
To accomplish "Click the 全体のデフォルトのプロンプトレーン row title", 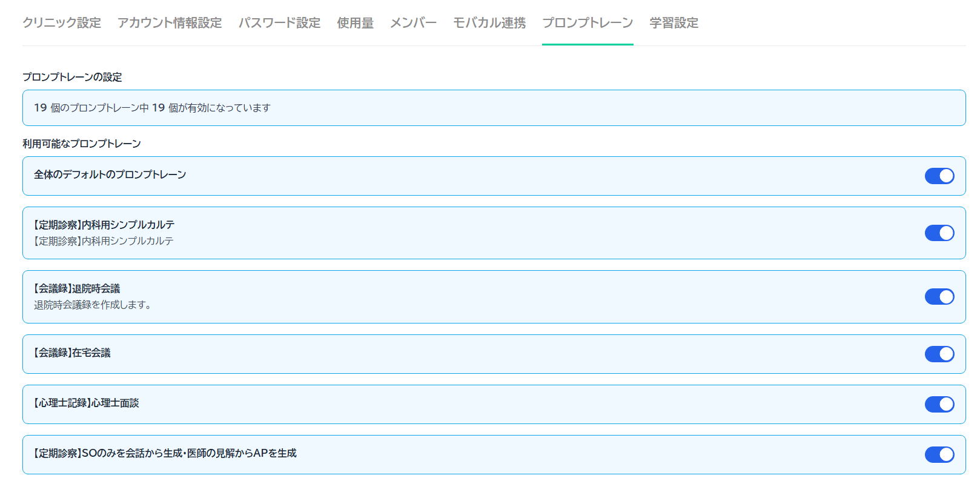I will tap(110, 174).
